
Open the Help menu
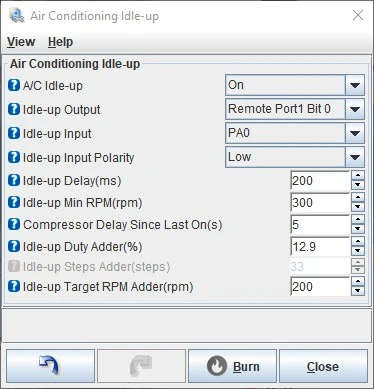[60, 42]
